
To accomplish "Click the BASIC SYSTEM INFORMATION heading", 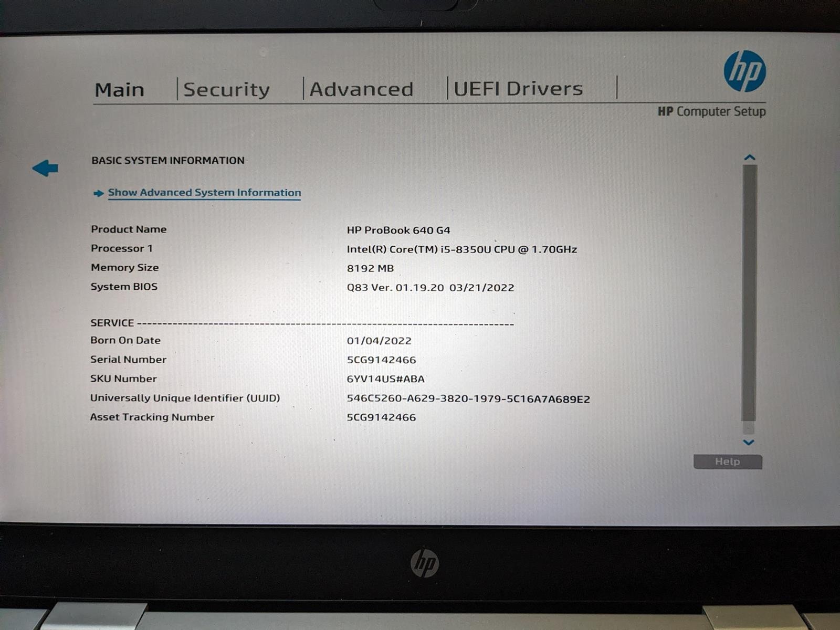I will [168, 161].
